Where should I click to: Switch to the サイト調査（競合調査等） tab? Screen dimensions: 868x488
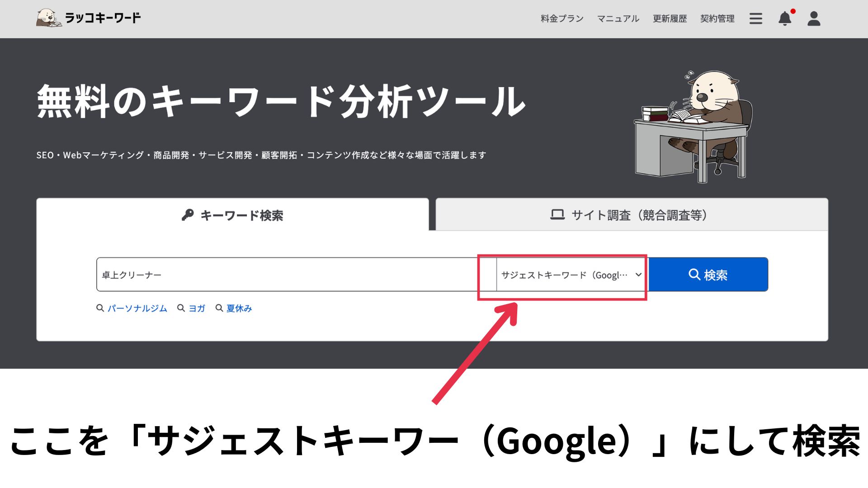(632, 215)
